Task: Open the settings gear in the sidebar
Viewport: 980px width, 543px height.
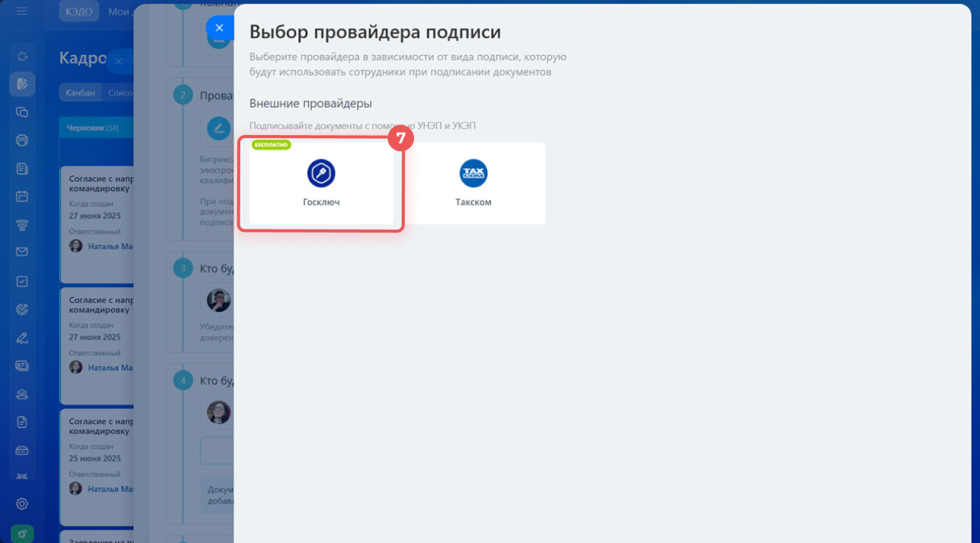Action: pyautogui.click(x=22, y=503)
